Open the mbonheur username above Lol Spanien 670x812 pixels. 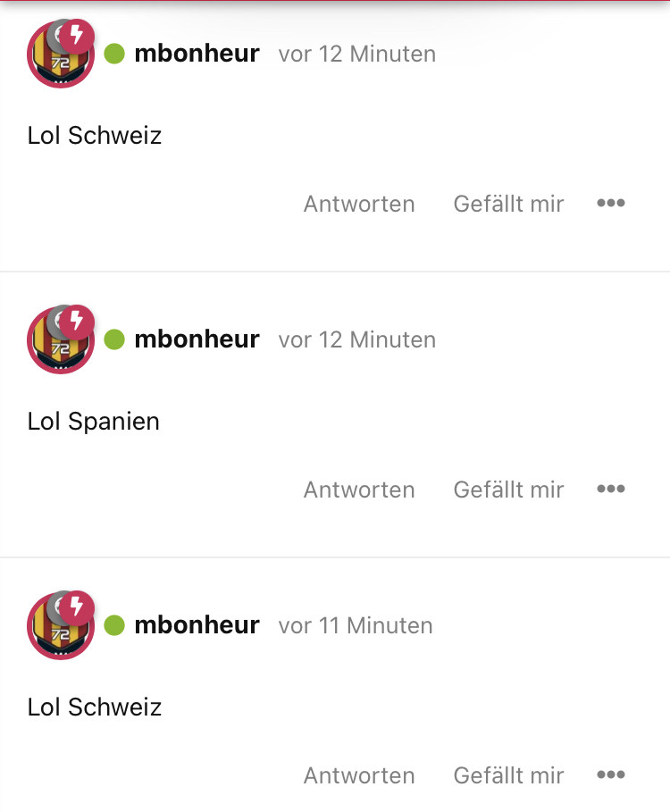[197, 339]
